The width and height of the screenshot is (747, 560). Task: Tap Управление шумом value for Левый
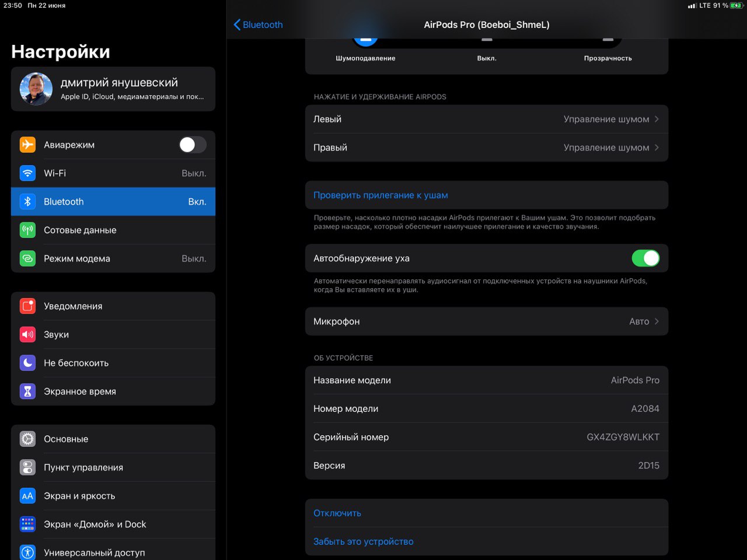tap(606, 119)
